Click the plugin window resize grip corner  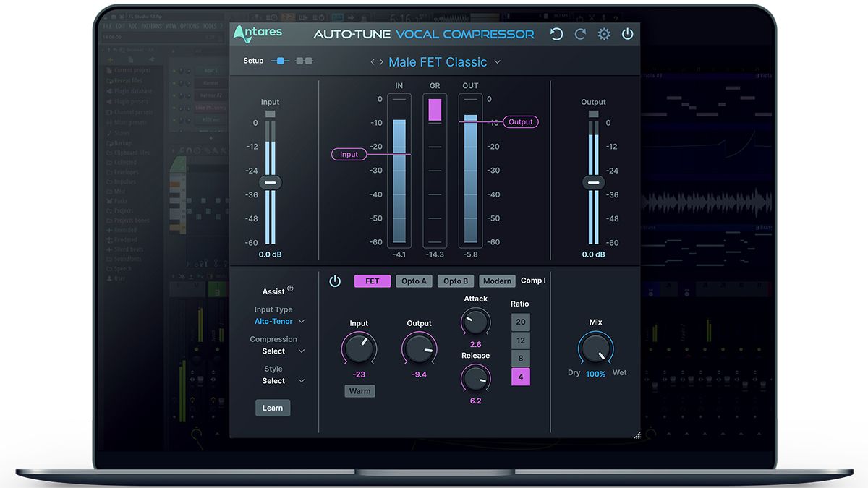[x=637, y=435]
